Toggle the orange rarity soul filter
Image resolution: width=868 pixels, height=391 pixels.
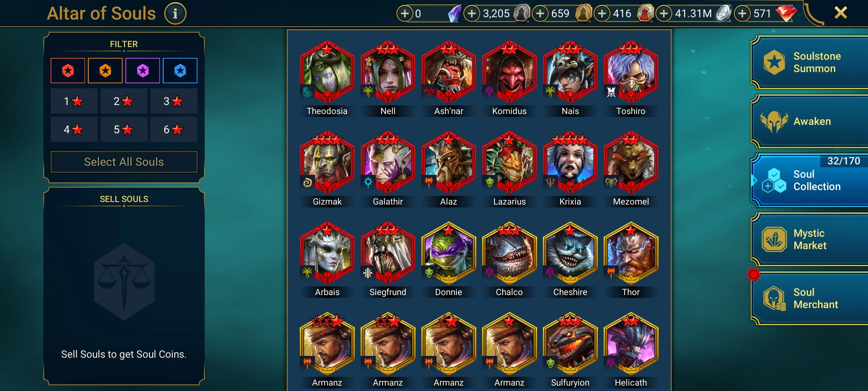click(105, 71)
